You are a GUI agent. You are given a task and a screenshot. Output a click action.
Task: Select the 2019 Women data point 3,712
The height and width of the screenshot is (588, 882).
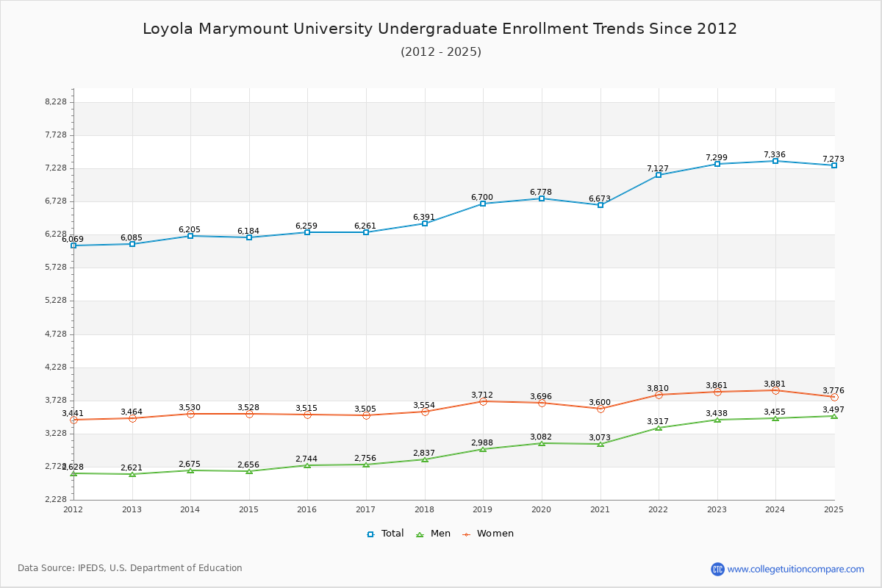coord(483,401)
